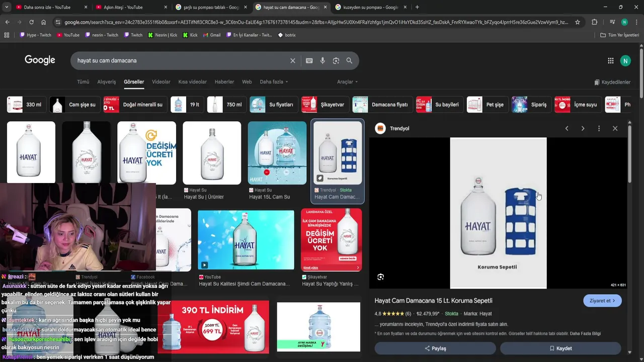Click the large preview bottle image
644x362 pixels.
[498, 213]
